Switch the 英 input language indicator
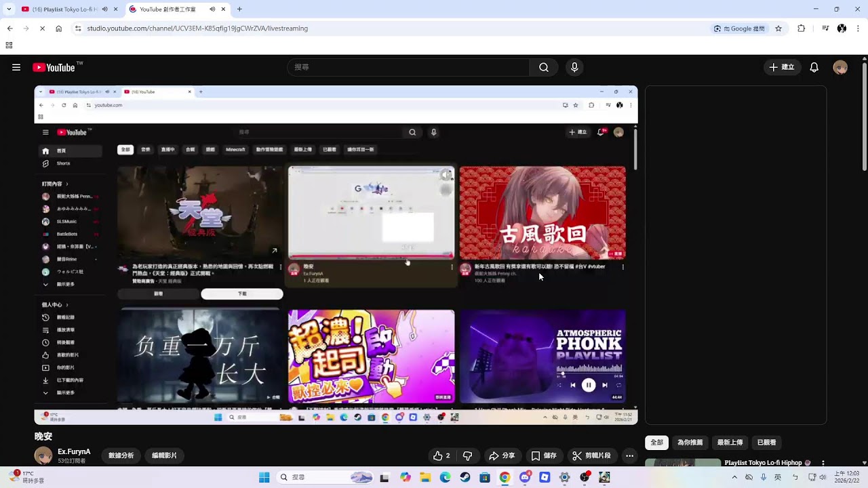The height and width of the screenshot is (488, 868). point(778,477)
